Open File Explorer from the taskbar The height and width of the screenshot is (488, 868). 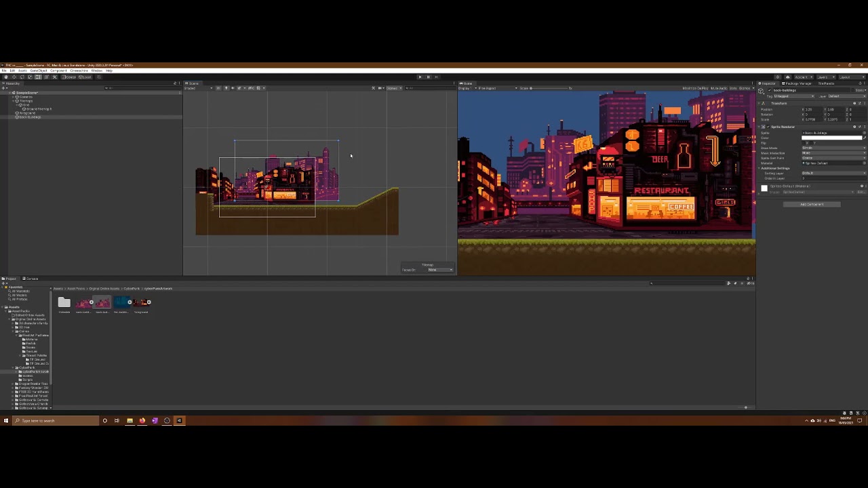point(130,421)
